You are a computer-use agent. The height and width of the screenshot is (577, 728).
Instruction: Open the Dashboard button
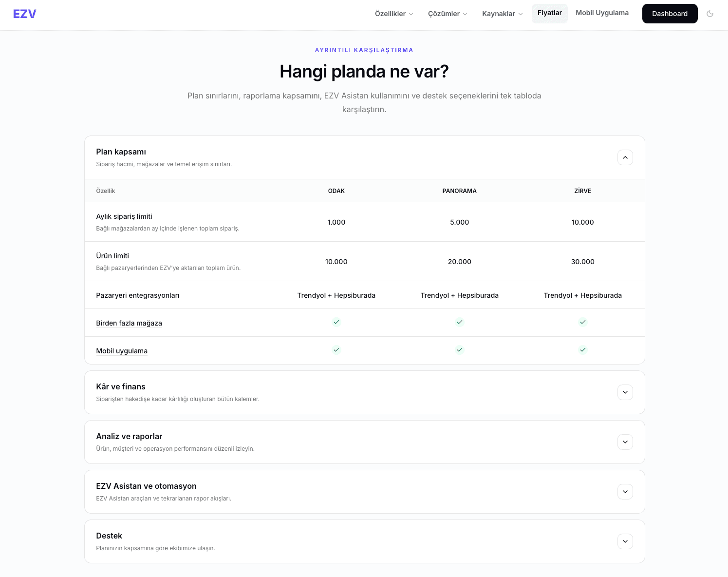670,14
